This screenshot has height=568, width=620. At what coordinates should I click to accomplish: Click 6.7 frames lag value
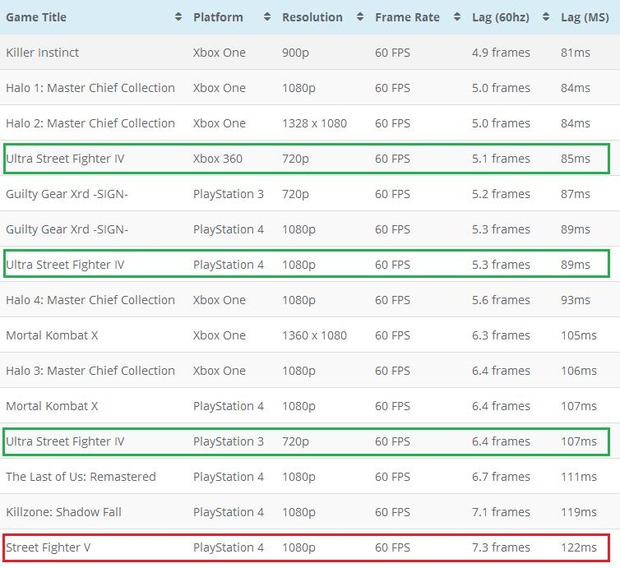point(501,477)
